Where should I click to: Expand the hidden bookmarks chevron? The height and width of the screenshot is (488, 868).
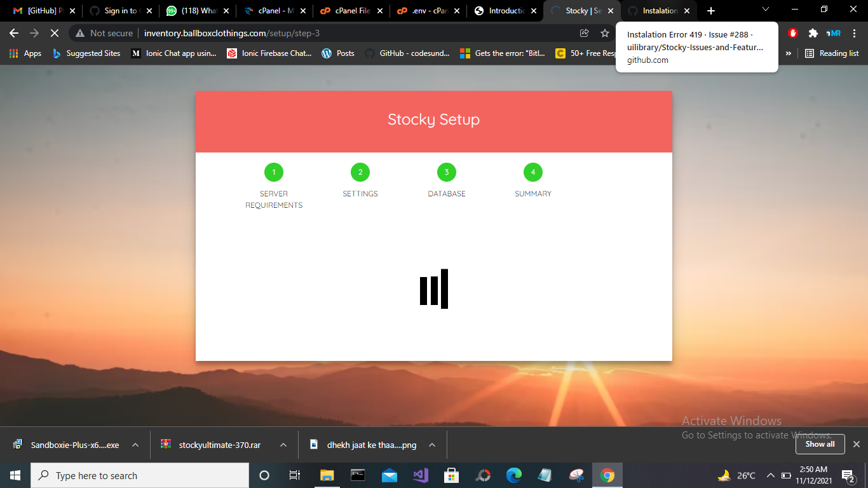click(788, 53)
